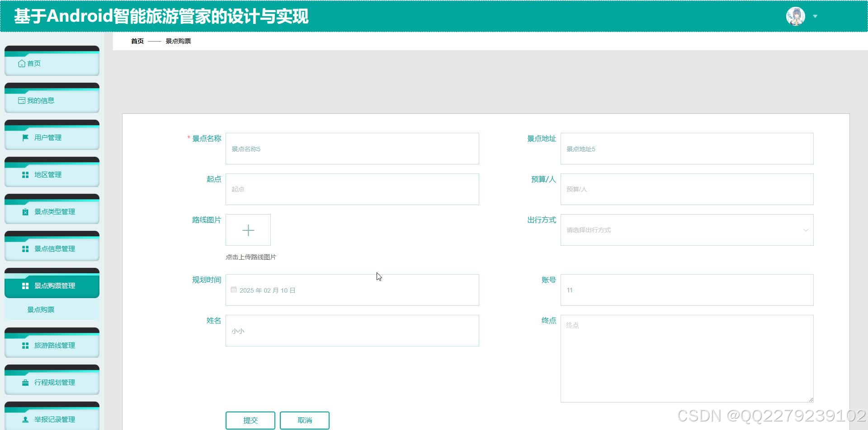Click the 提交 submit button
The height and width of the screenshot is (430, 868).
(250, 421)
